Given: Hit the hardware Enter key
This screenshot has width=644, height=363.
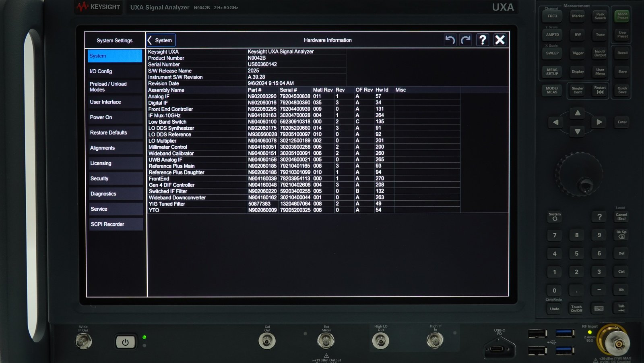Looking at the screenshot, I should [x=622, y=122].
